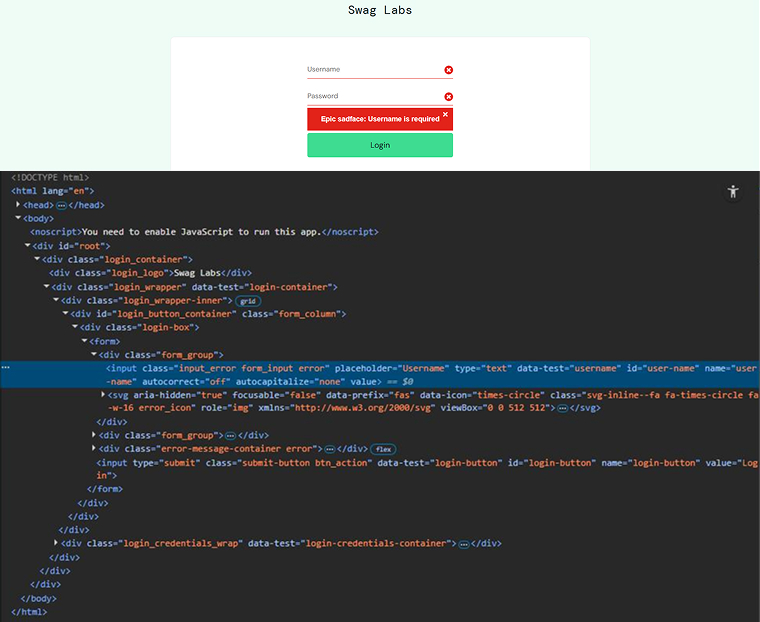Click the closing </form> tag

point(105,489)
